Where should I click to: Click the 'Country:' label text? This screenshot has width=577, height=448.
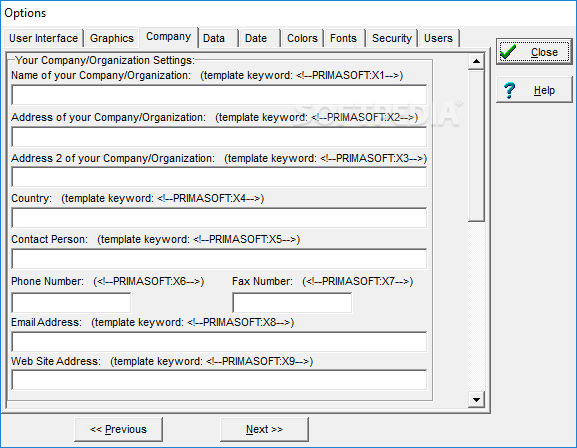(32, 198)
